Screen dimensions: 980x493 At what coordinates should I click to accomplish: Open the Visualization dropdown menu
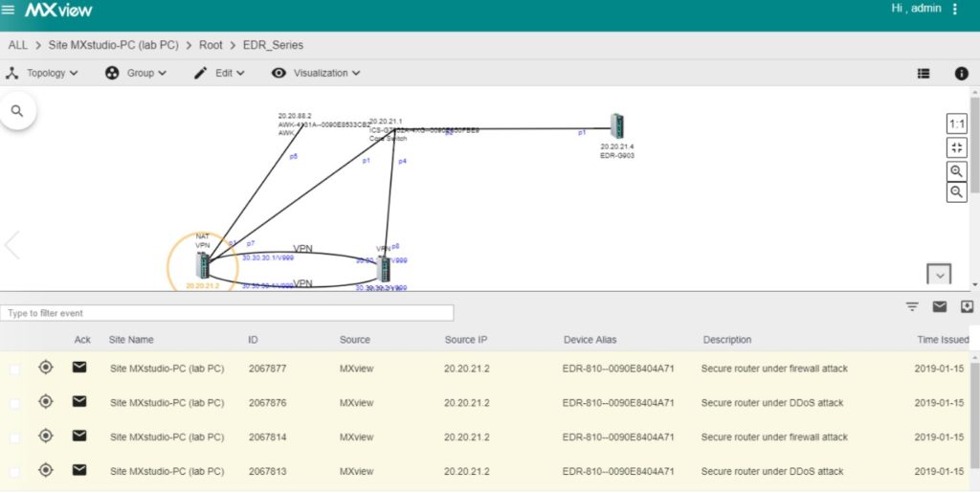pyautogui.click(x=316, y=73)
